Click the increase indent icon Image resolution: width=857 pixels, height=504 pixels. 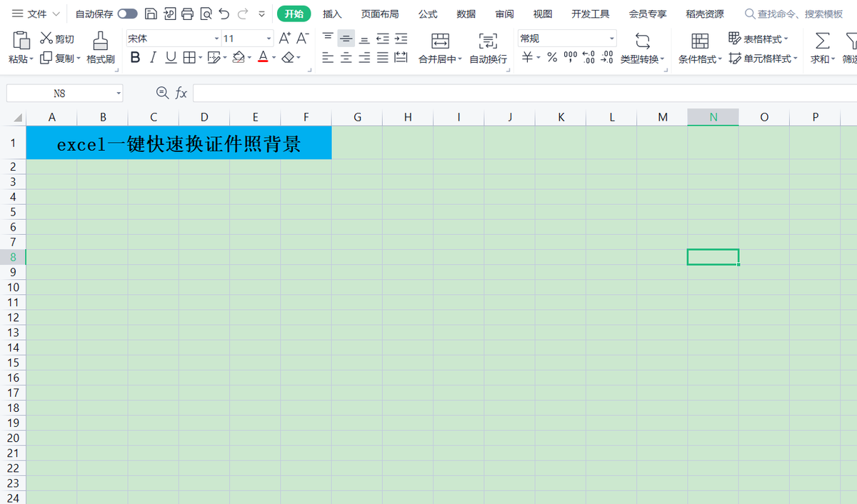click(x=401, y=39)
